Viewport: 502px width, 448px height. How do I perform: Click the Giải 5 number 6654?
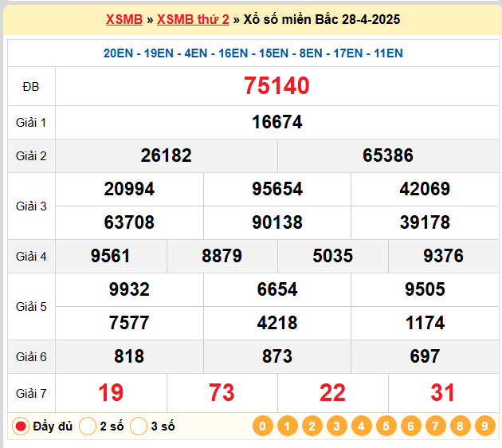pos(277,289)
